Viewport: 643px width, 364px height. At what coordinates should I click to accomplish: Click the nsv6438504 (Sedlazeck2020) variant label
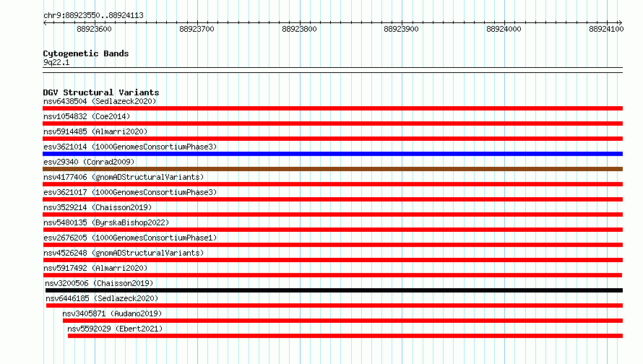click(100, 101)
